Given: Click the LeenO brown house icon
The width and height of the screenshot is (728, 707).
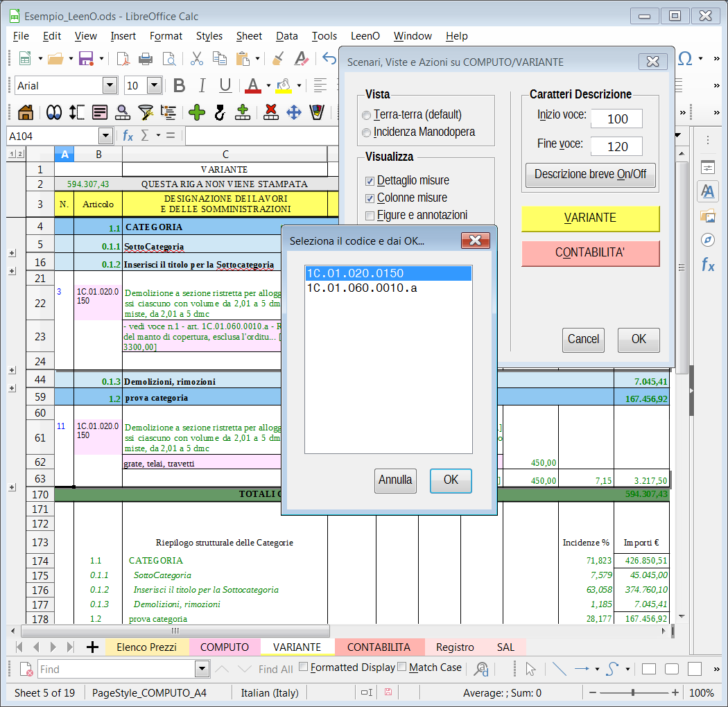Looking at the screenshot, I should pos(26,112).
